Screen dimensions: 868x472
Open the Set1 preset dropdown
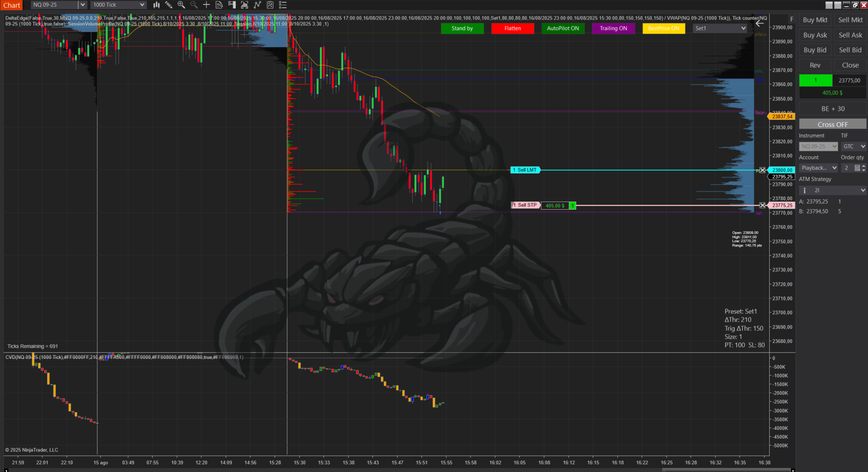(x=720, y=28)
